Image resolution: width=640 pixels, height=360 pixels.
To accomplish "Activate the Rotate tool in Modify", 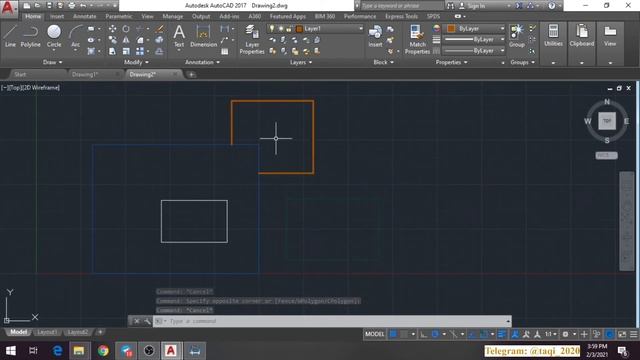I will click(x=126, y=29).
